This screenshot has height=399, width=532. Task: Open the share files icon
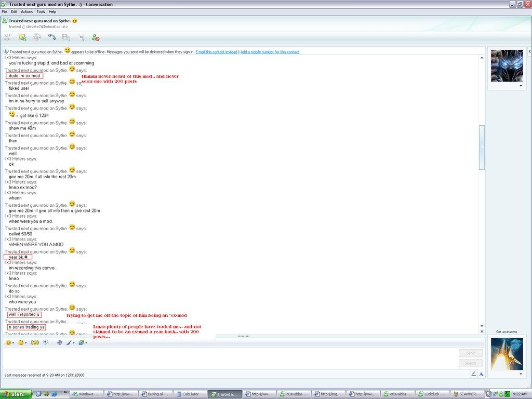pos(22,37)
